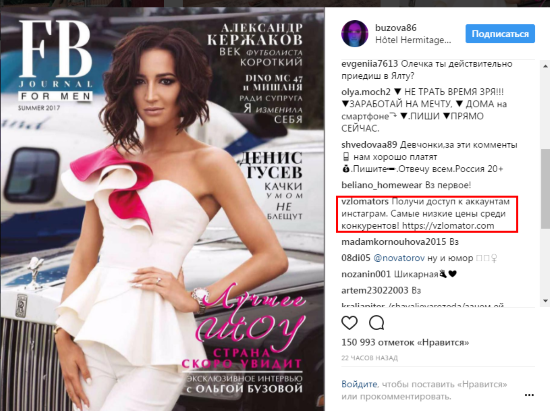This screenshot has width=550, height=411.
Task: Click the FB Journal magazine cover image
Action: (162, 210)
